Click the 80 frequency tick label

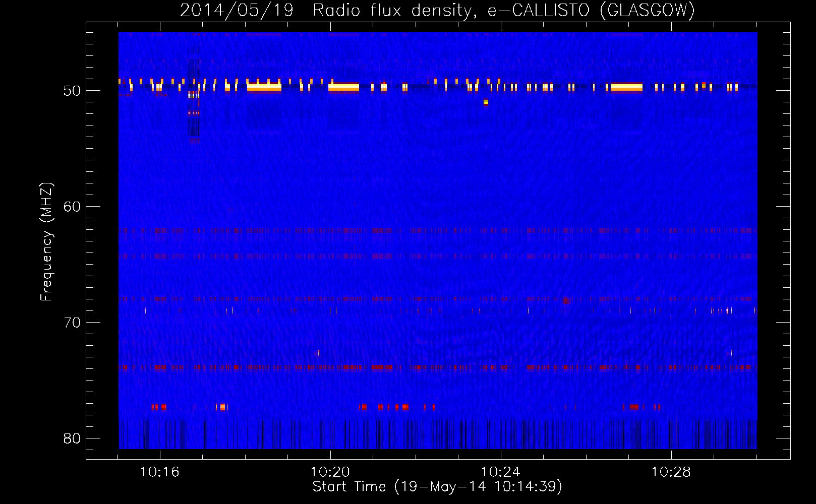pos(72,438)
